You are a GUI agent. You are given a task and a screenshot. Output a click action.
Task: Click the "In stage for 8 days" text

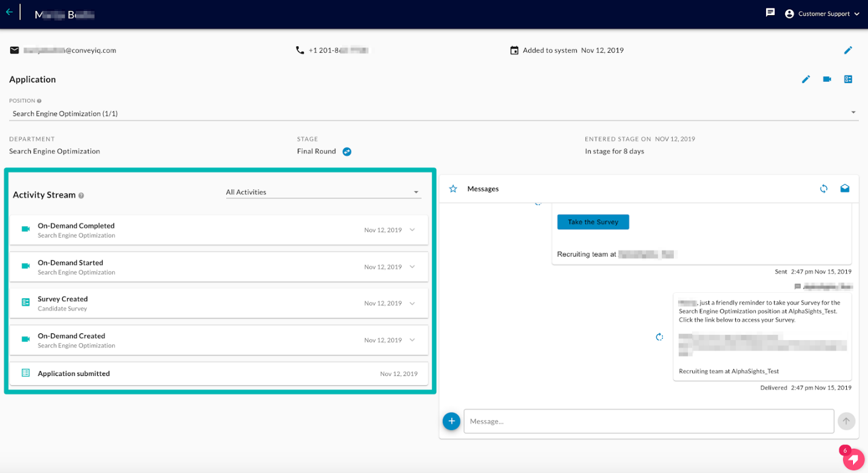[614, 152]
